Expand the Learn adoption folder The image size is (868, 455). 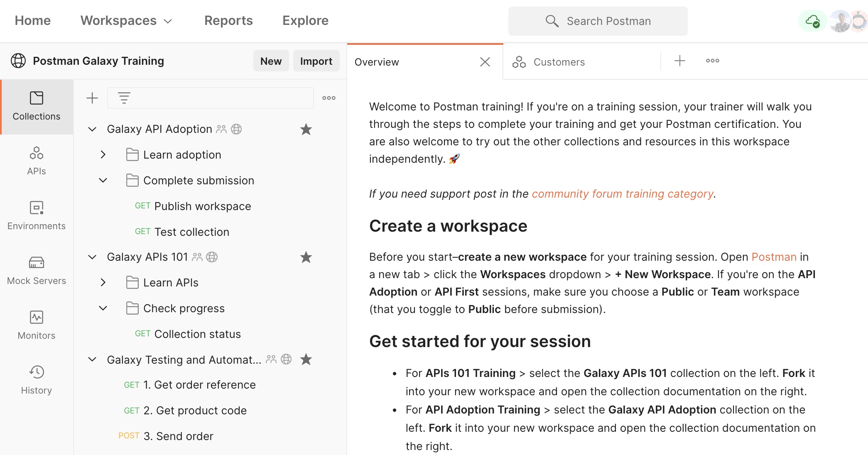pos(103,154)
